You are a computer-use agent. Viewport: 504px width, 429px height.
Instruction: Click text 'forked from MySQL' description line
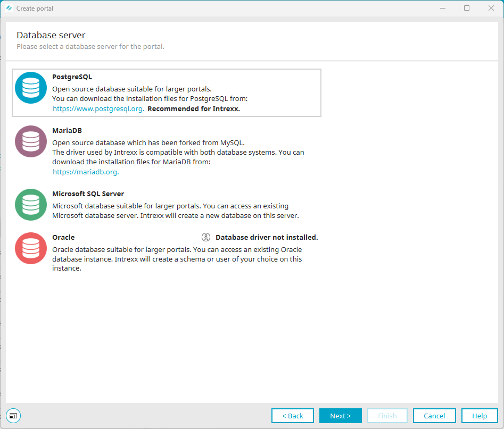pyautogui.click(x=148, y=142)
